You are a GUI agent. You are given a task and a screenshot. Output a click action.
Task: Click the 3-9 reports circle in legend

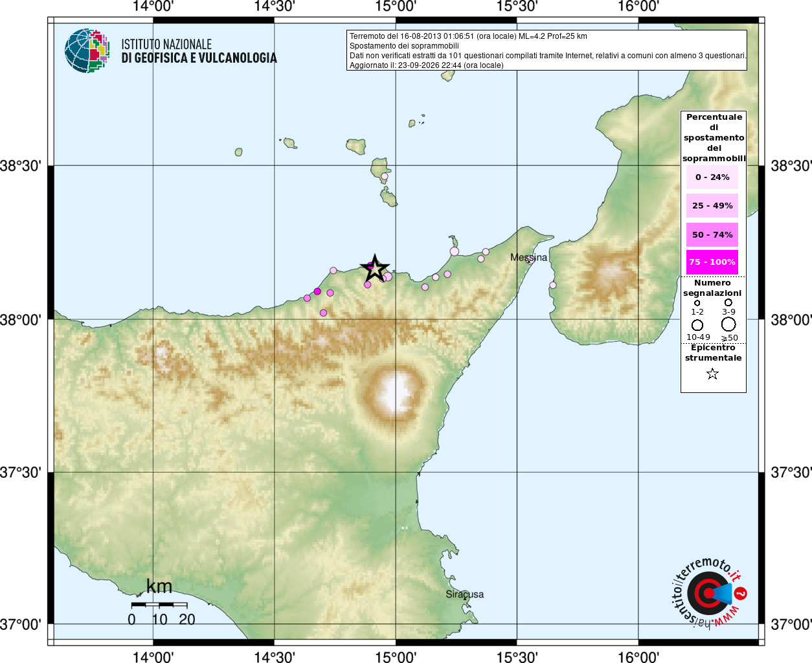click(x=728, y=302)
